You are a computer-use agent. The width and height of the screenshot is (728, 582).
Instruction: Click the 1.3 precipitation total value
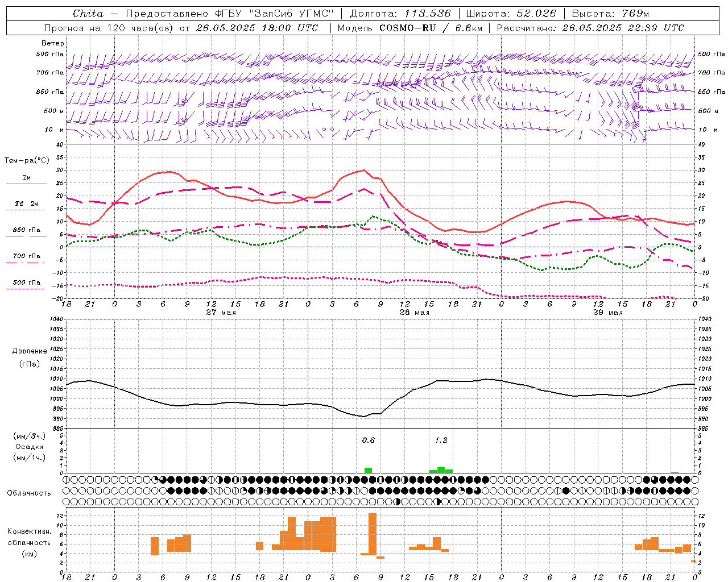click(441, 440)
